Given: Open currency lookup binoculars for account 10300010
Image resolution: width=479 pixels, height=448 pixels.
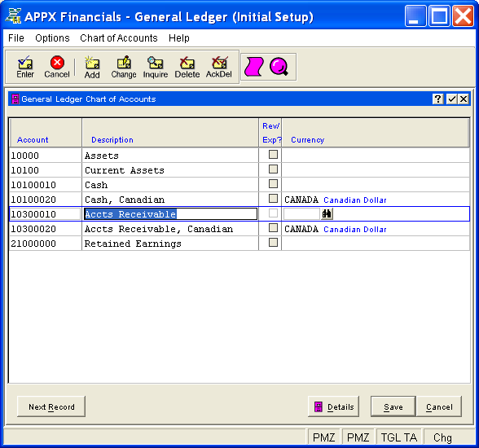Looking at the screenshot, I should pos(327,213).
